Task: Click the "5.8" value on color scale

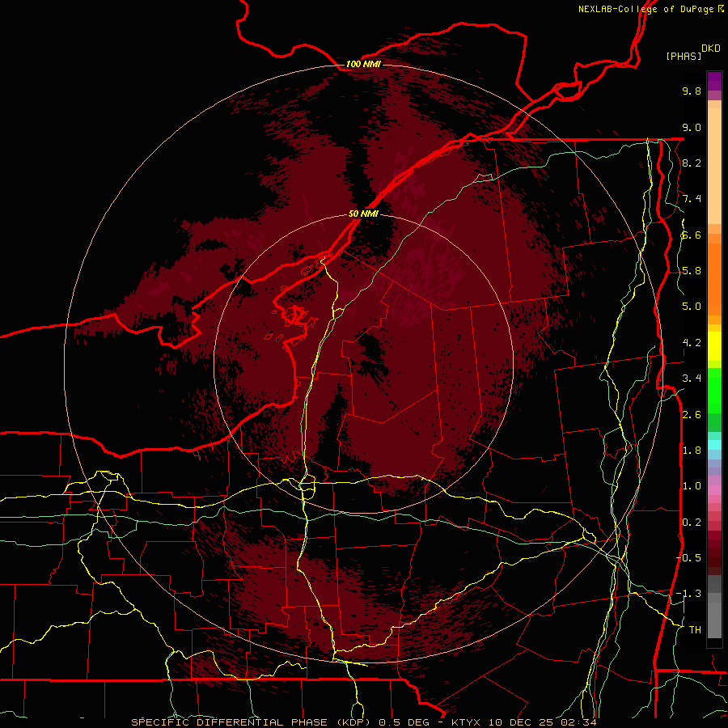Action: pyautogui.click(x=692, y=271)
